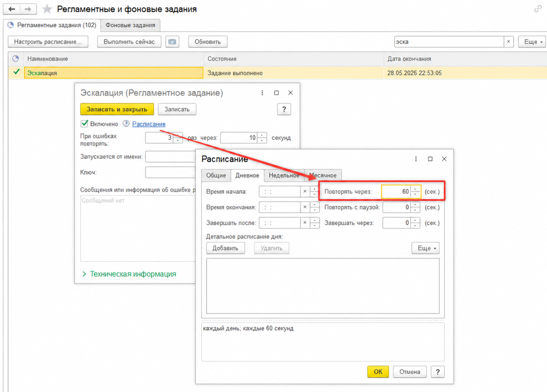Open the 'Еще' dropdown in main toolbar
This screenshot has width=547, height=392.
tap(532, 42)
